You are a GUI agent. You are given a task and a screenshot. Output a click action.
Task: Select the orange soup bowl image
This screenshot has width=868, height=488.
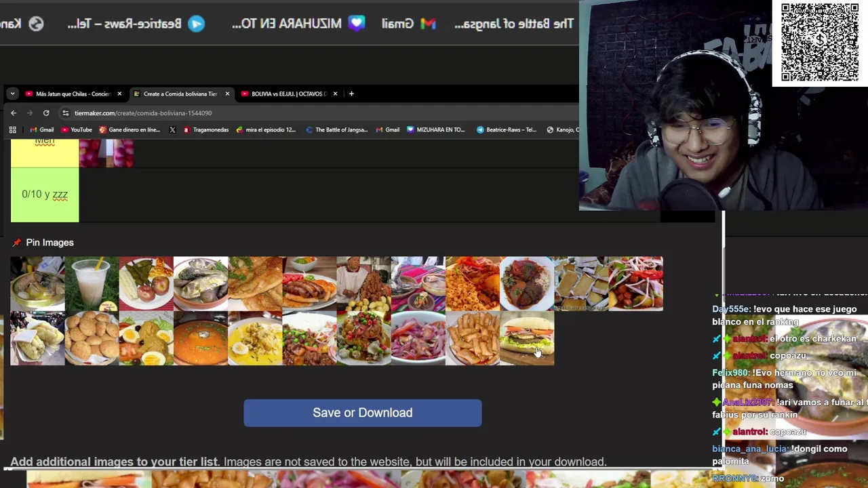[x=201, y=338]
